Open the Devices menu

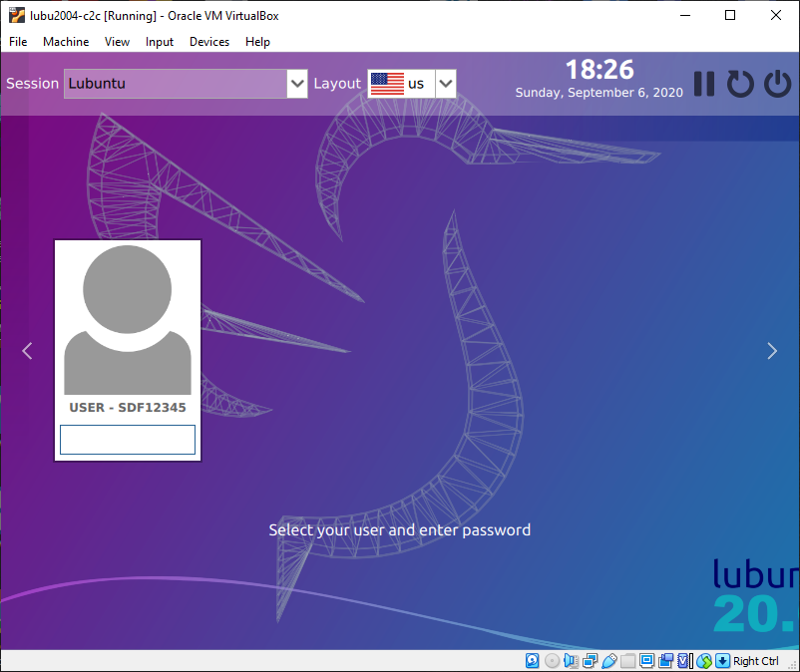point(209,42)
